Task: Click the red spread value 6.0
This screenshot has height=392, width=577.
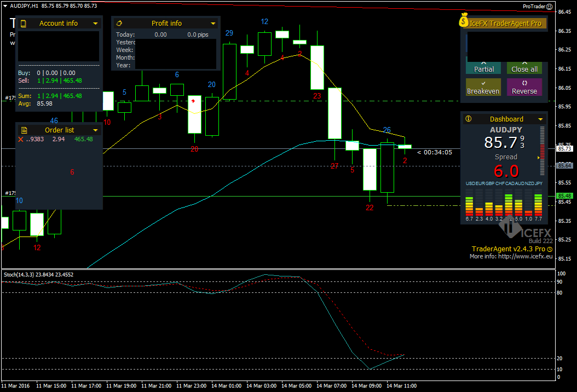Action: click(506, 171)
